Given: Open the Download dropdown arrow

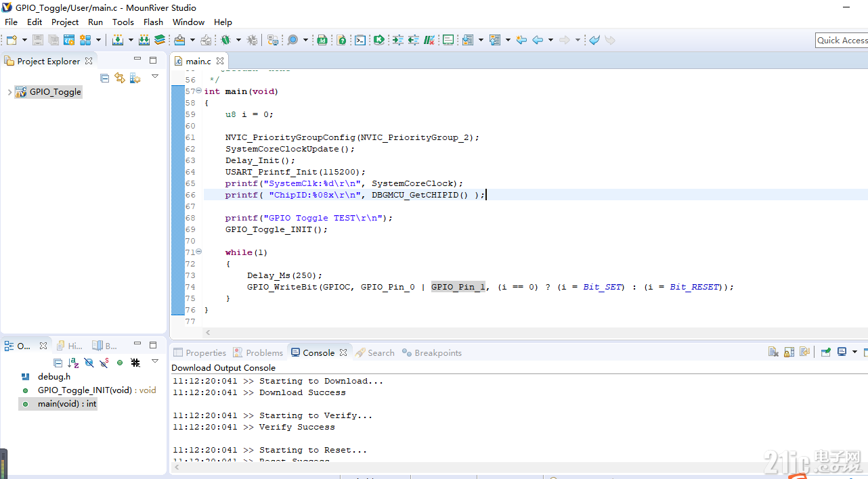Looking at the screenshot, I should (192, 40).
